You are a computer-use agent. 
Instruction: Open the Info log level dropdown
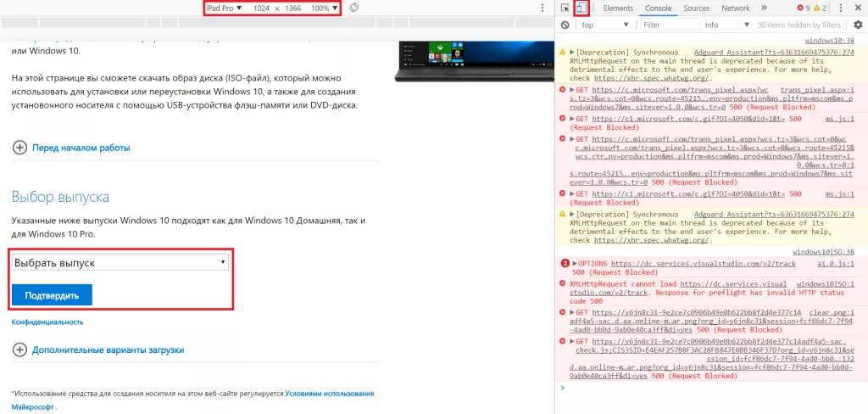[x=726, y=25]
